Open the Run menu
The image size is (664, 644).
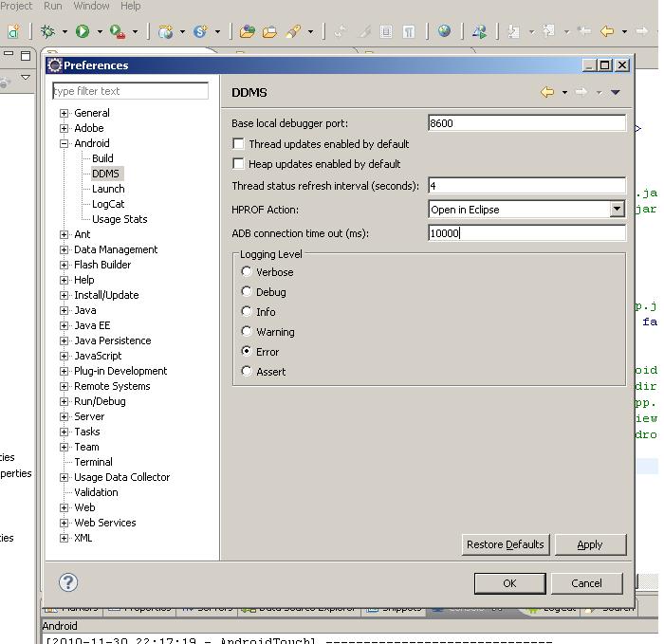tap(53, 6)
